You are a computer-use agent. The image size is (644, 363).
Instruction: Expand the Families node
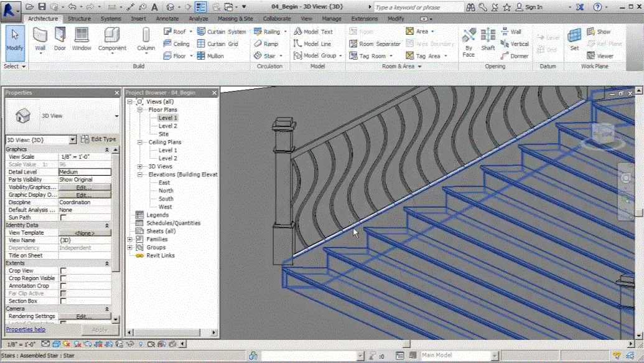[x=130, y=239]
